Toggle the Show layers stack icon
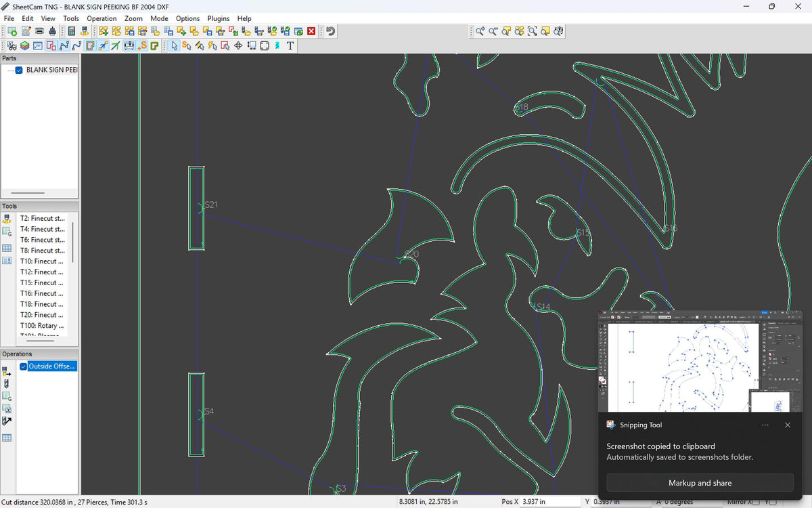The image size is (812, 508). 24,46
